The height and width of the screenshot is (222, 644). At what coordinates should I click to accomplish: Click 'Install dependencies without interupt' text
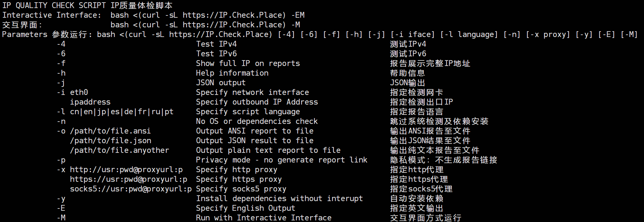pyautogui.click(x=279, y=199)
